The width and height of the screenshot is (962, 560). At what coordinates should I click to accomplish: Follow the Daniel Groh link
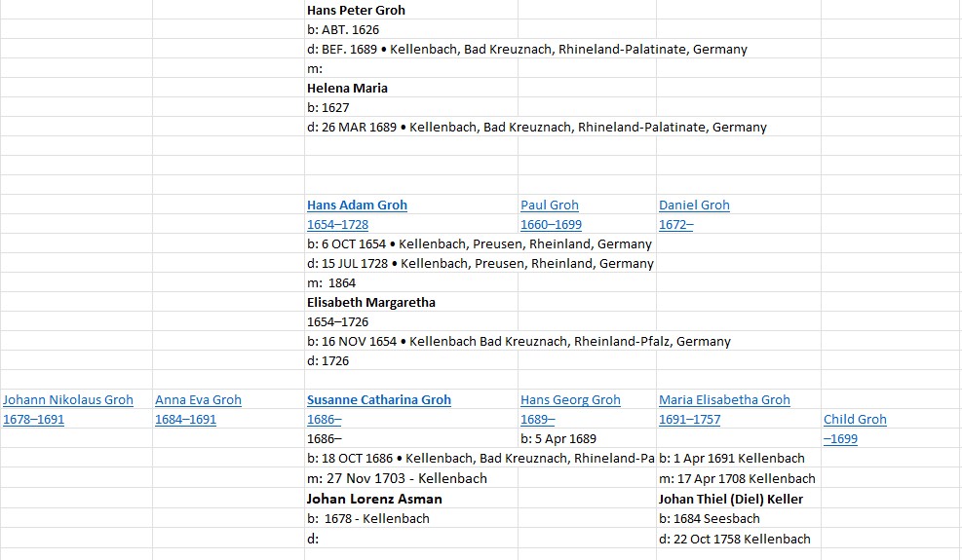click(694, 205)
